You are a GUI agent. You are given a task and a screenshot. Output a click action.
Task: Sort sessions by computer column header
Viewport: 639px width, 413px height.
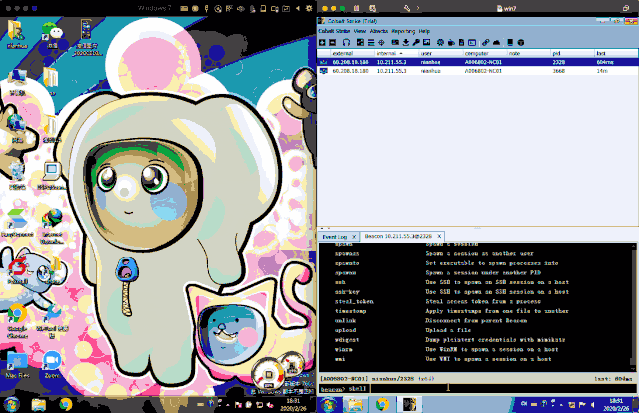click(485, 53)
